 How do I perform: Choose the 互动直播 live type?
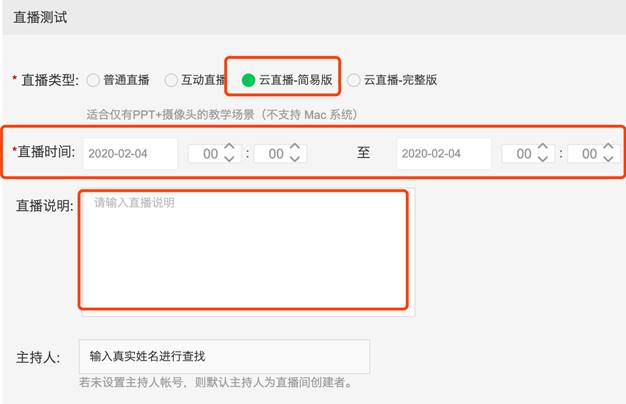click(x=172, y=80)
